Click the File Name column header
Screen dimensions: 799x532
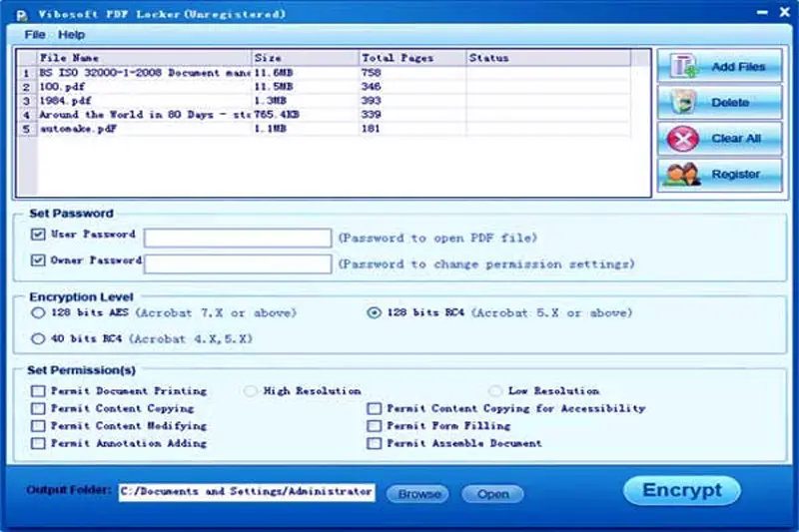pos(144,58)
